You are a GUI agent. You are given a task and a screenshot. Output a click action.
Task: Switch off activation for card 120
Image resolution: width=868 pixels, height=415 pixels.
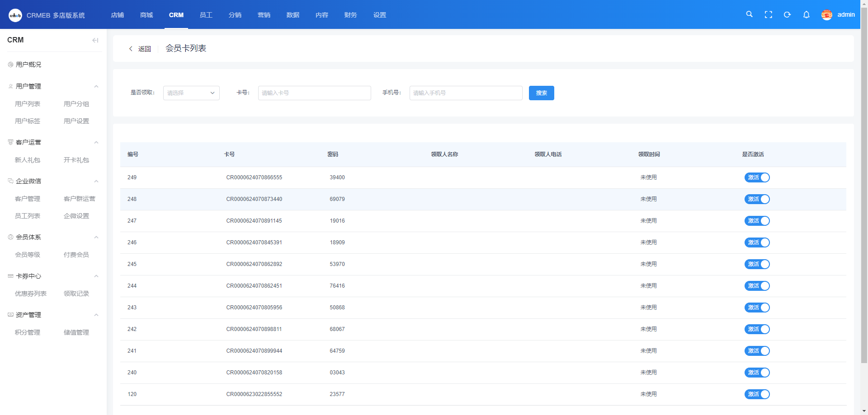(x=757, y=394)
